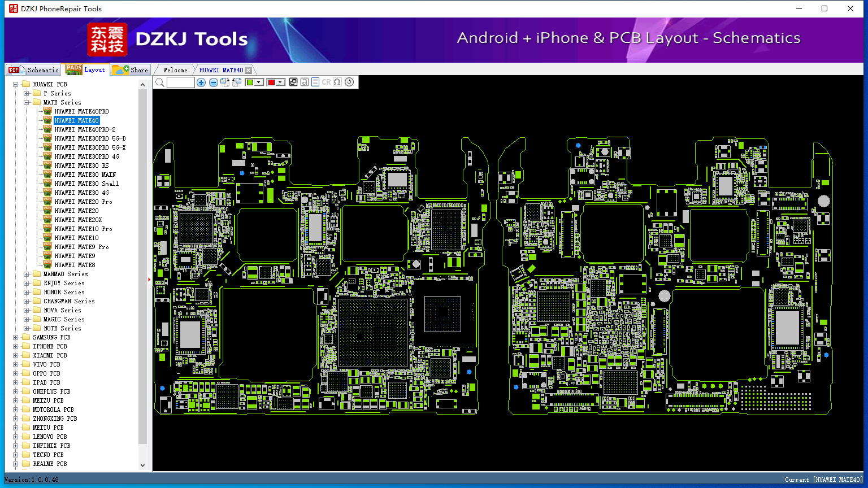
Task: Click the PADS icon beside HUAWEI MATE30PRO 4G
Action: click(47, 156)
